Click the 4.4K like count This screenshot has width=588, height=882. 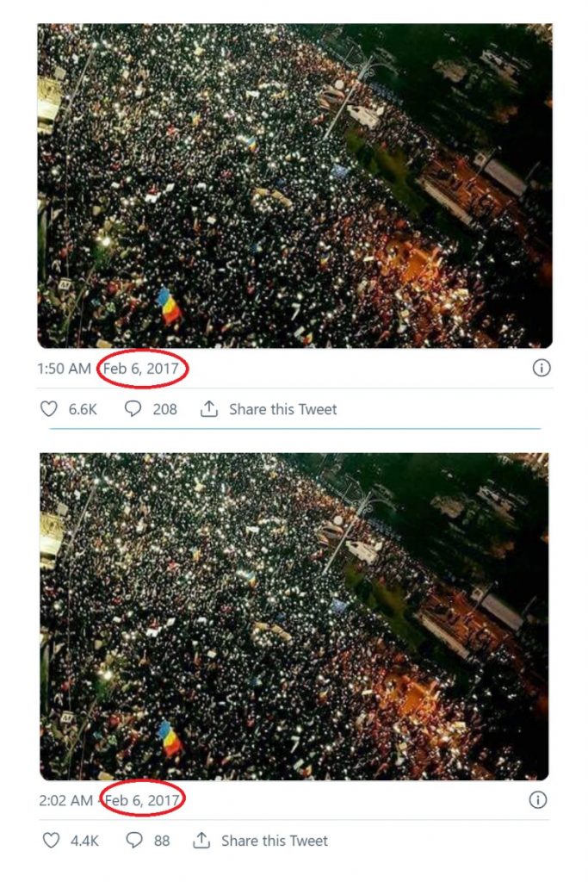point(84,841)
